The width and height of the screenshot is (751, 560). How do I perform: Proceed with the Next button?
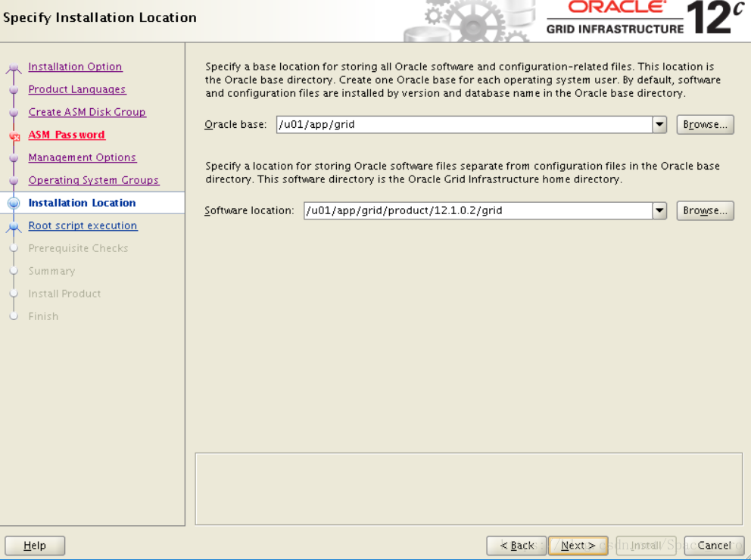click(x=578, y=545)
